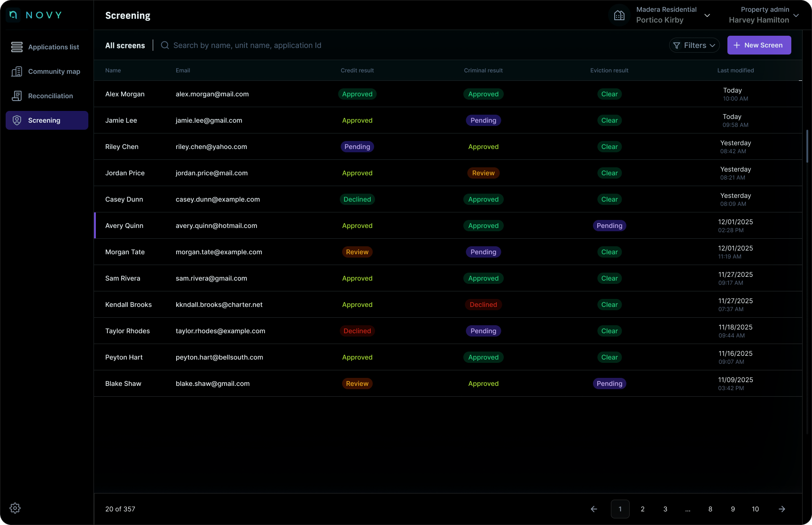Click the search applications input field

pyautogui.click(x=282, y=45)
